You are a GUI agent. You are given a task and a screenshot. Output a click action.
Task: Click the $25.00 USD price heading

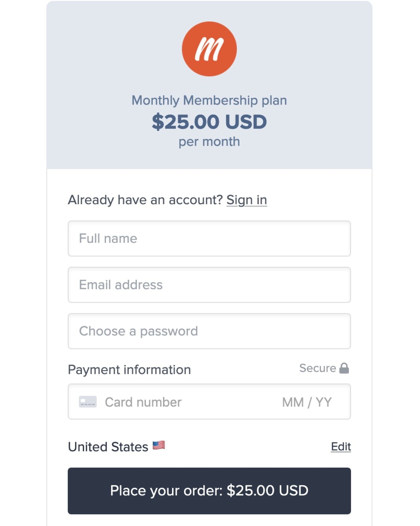[x=209, y=122]
